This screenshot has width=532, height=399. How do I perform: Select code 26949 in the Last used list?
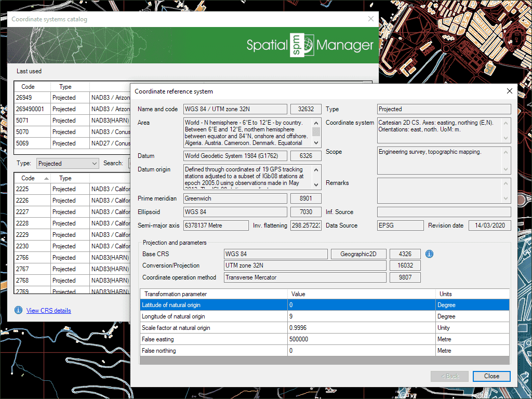pos(32,98)
